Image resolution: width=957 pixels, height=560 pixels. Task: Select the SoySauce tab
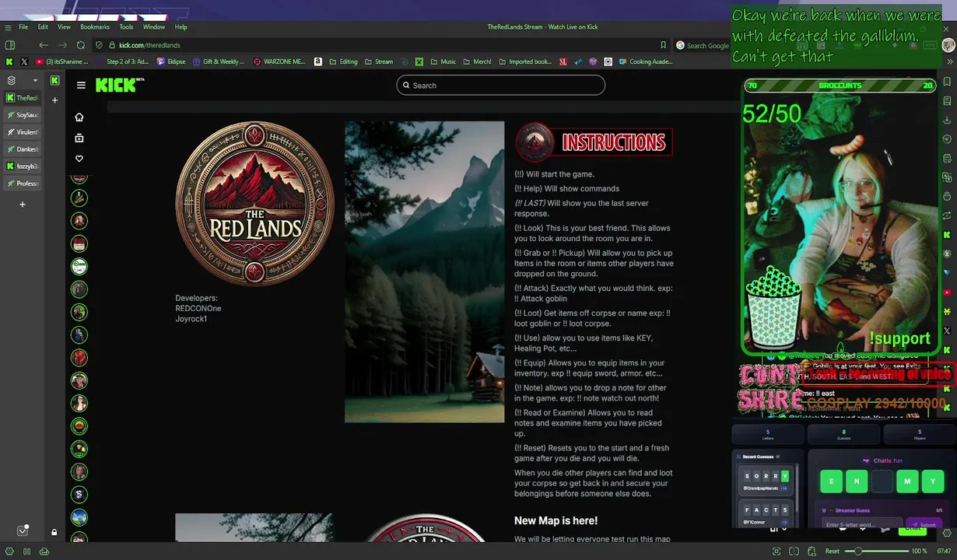22,115
